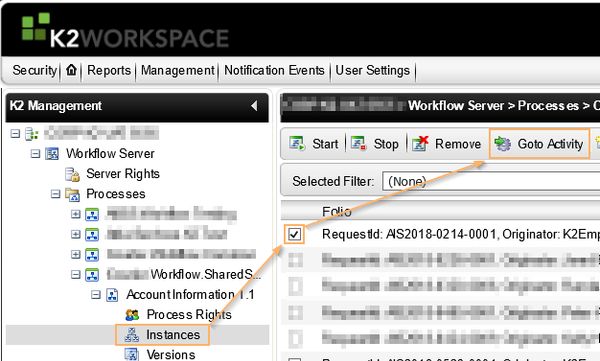Click Goto Activity button
The image size is (600, 361).
click(x=539, y=144)
